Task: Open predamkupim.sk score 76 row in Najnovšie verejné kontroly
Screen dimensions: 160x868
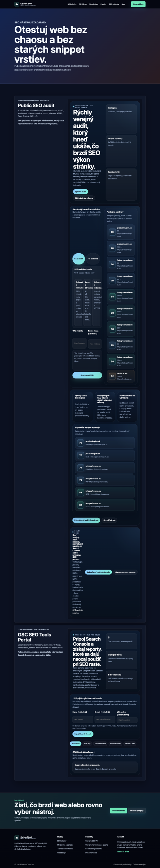Action: (x=105, y=455)
